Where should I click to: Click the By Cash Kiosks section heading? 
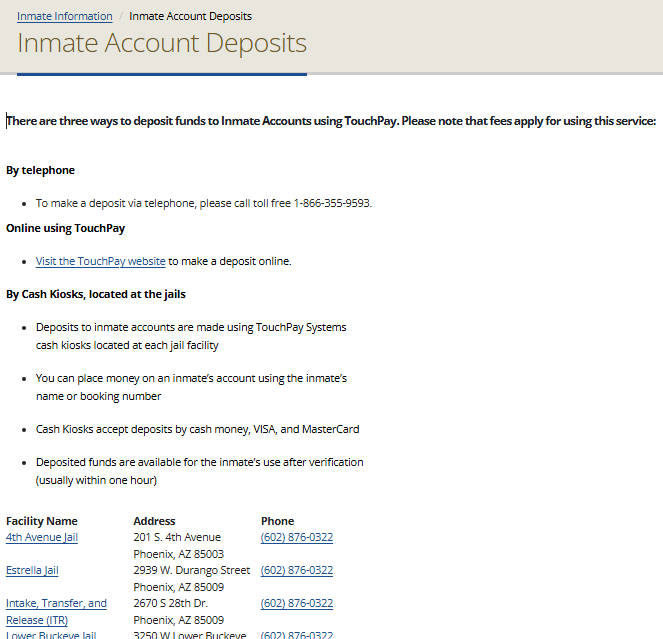coord(95,294)
